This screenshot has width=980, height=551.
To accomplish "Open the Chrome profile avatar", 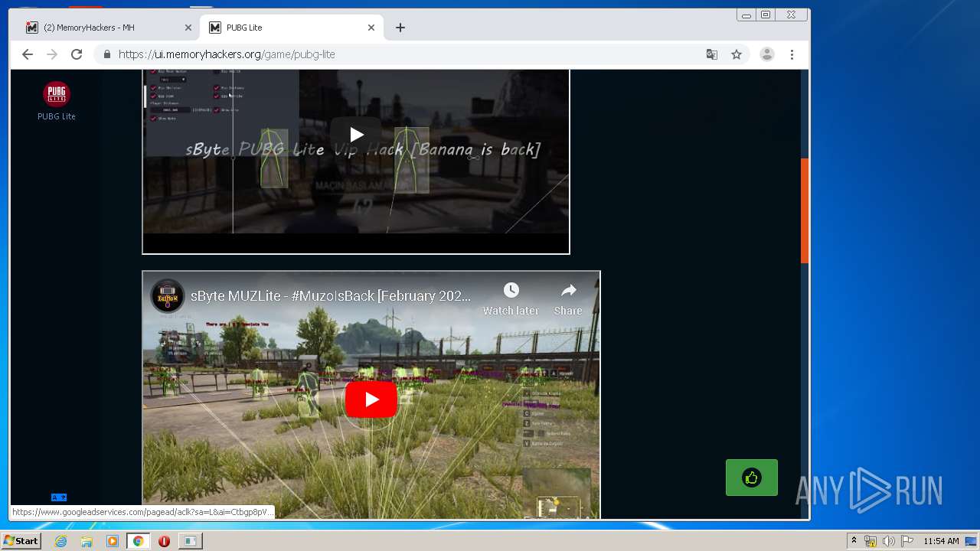I will point(767,54).
